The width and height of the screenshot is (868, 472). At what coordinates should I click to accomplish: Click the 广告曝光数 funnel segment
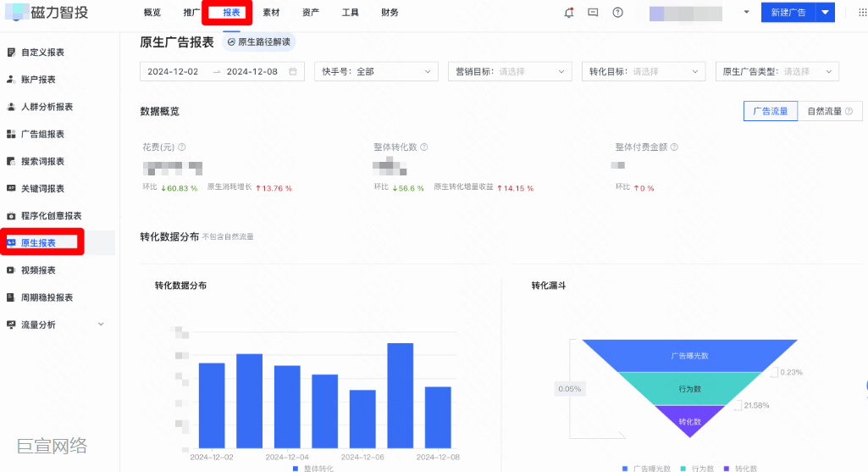coord(690,356)
